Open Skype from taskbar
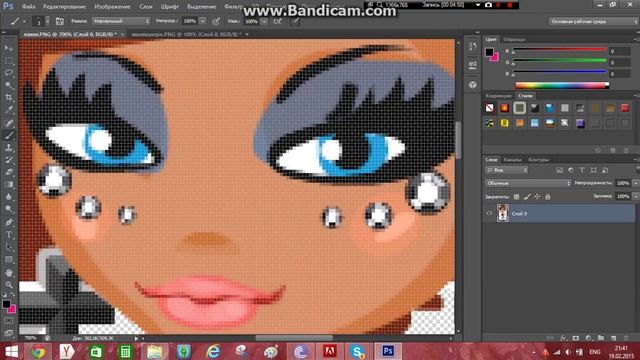The height and width of the screenshot is (360, 640). tap(358, 351)
